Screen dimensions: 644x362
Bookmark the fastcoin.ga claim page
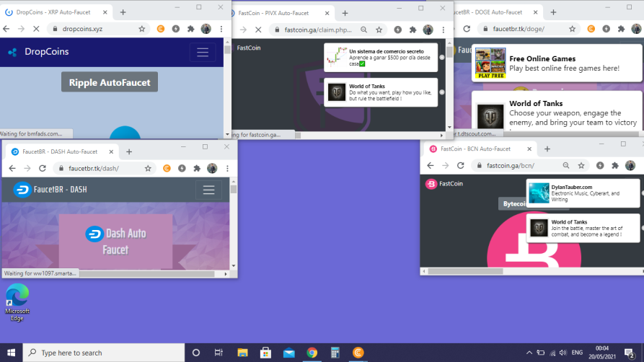(379, 30)
